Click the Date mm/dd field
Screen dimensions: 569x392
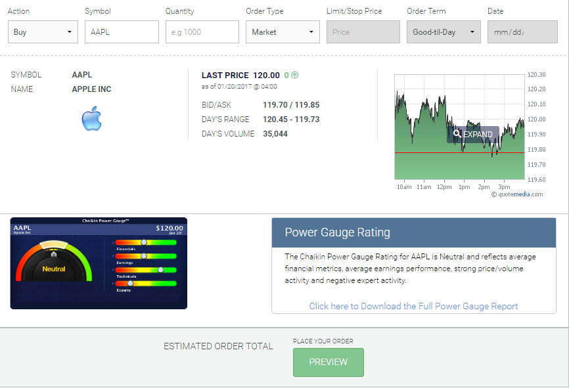pos(522,32)
